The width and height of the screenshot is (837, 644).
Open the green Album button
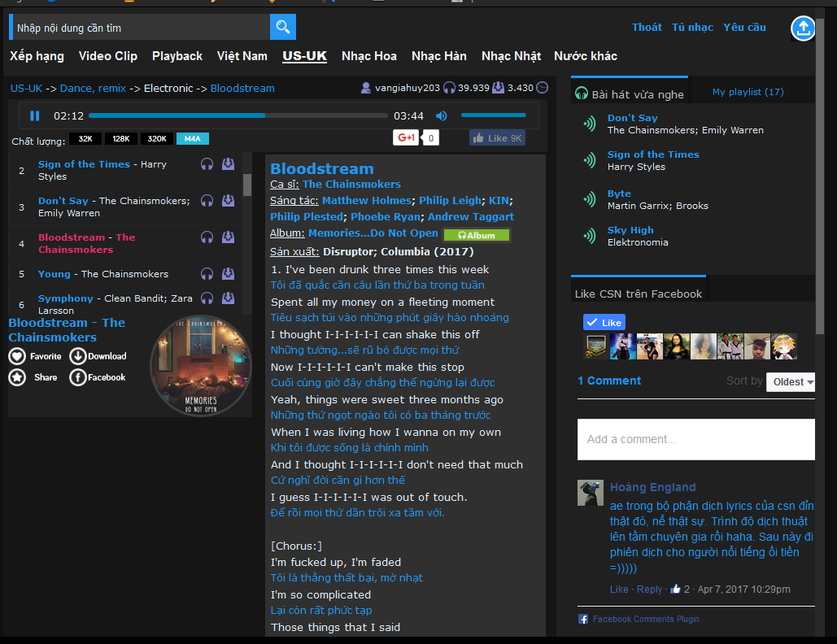click(477, 235)
